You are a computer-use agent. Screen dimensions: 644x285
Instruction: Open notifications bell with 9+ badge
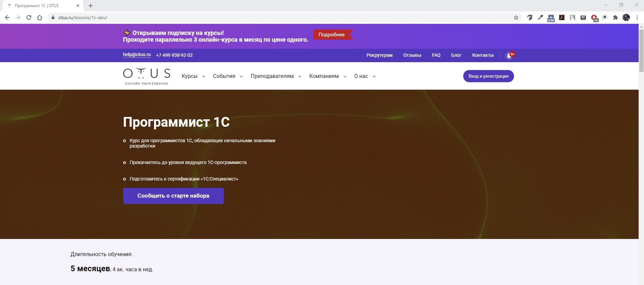coord(510,55)
